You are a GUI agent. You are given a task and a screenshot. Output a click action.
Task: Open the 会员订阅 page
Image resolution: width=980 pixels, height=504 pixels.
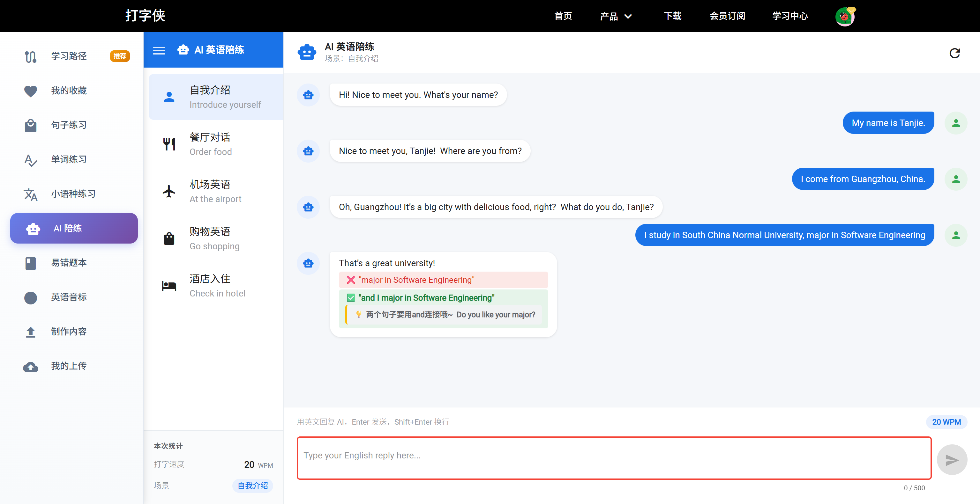[x=727, y=16]
